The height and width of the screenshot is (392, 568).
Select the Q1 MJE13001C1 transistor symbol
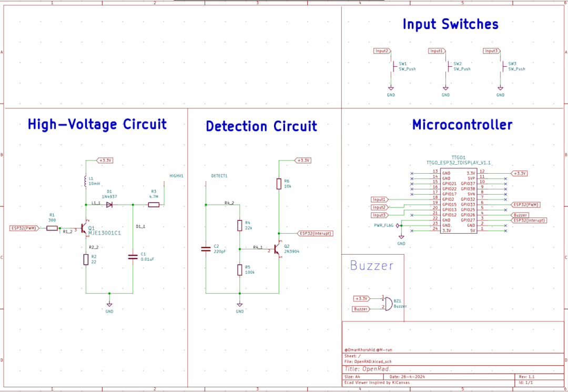click(85, 228)
